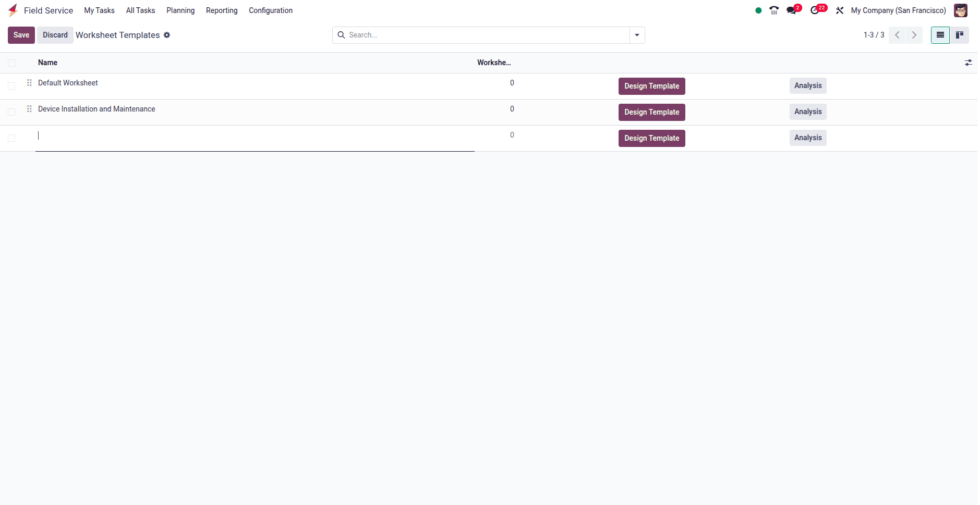Toggle the select-all header checkbox
Image resolution: width=980 pixels, height=505 pixels.
11,63
